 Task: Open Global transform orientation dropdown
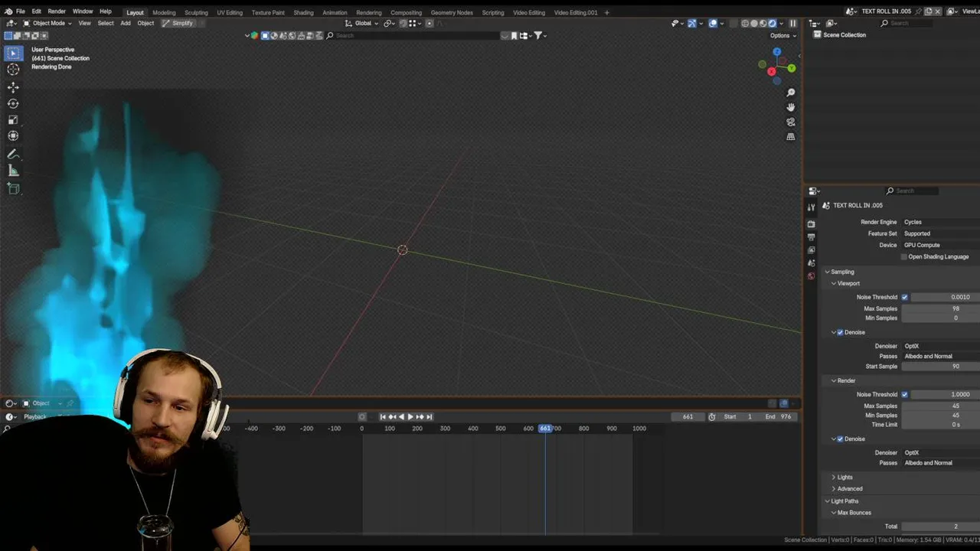[363, 23]
